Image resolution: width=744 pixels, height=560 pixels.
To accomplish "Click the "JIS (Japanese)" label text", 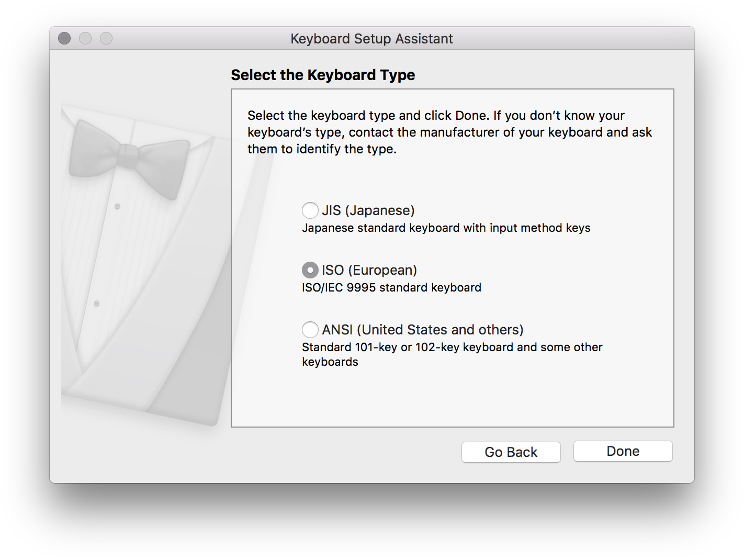I will pyautogui.click(x=368, y=210).
